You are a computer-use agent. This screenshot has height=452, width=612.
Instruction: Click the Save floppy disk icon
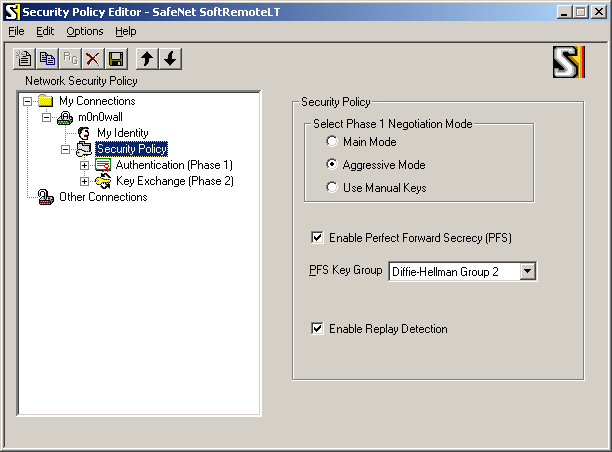pyautogui.click(x=116, y=59)
